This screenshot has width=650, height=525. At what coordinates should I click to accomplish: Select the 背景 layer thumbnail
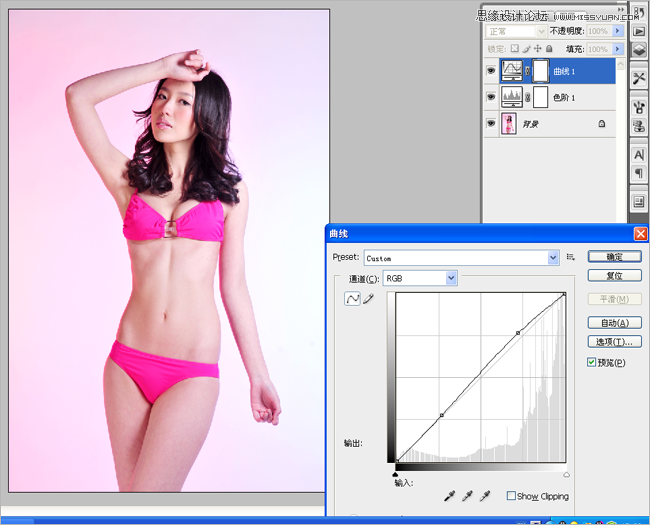(509, 124)
